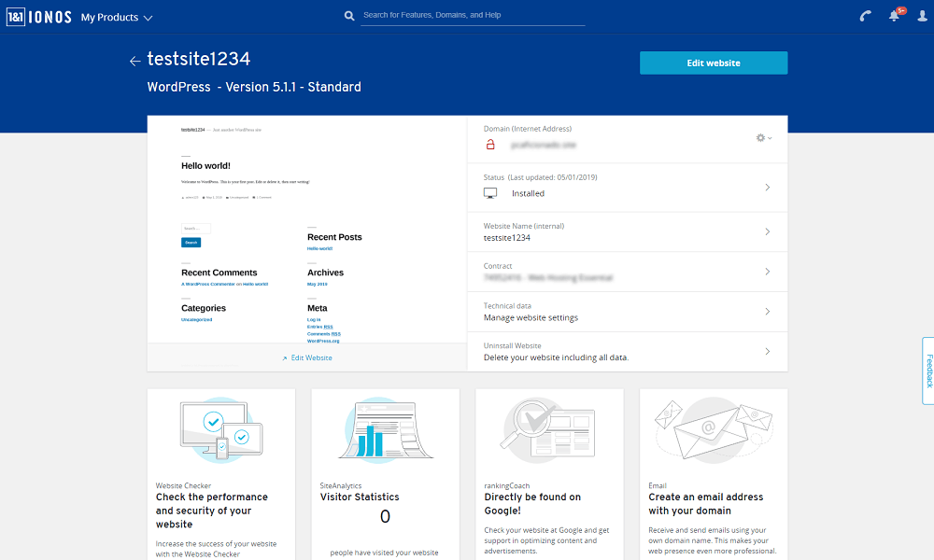
Task: Open the user account profile icon
Action: click(x=922, y=16)
